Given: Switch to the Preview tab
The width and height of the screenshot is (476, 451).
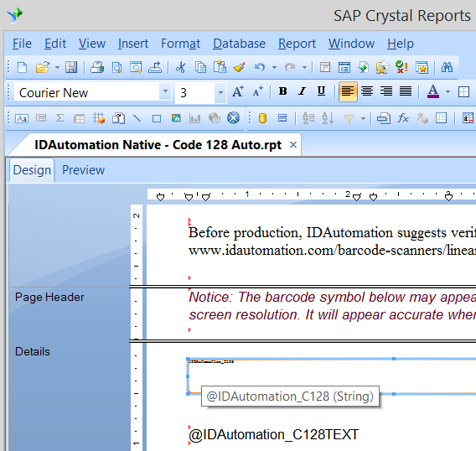Looking at the screenshot, I should tap(83, 170).
